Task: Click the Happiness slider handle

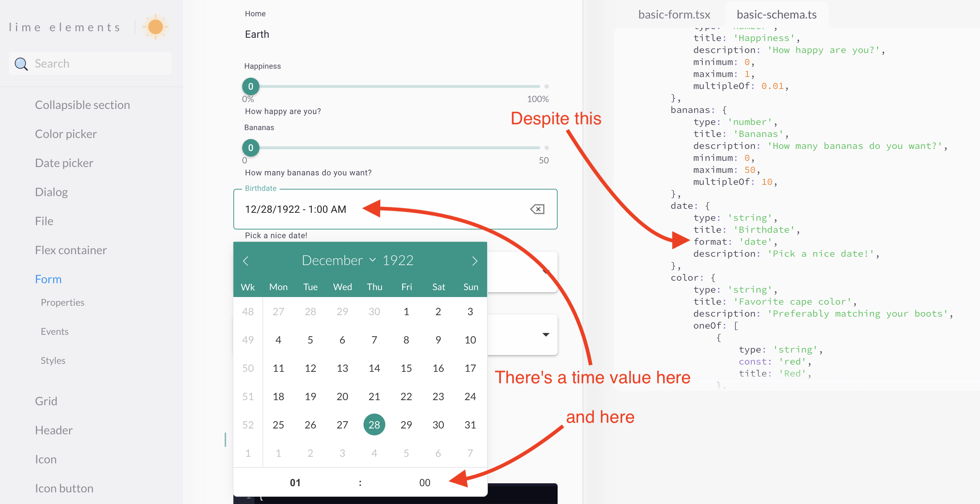Action: 251,87
